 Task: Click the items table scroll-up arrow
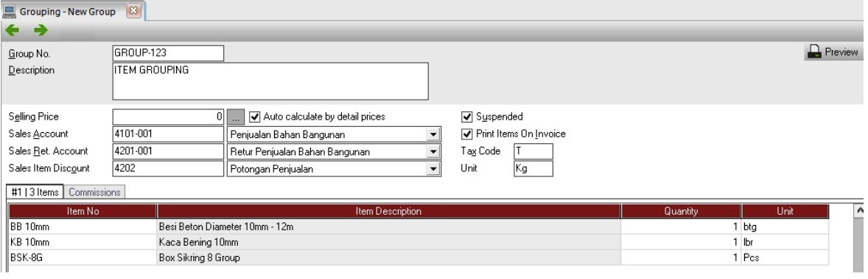pyautogui.click(x=860, y=210)
